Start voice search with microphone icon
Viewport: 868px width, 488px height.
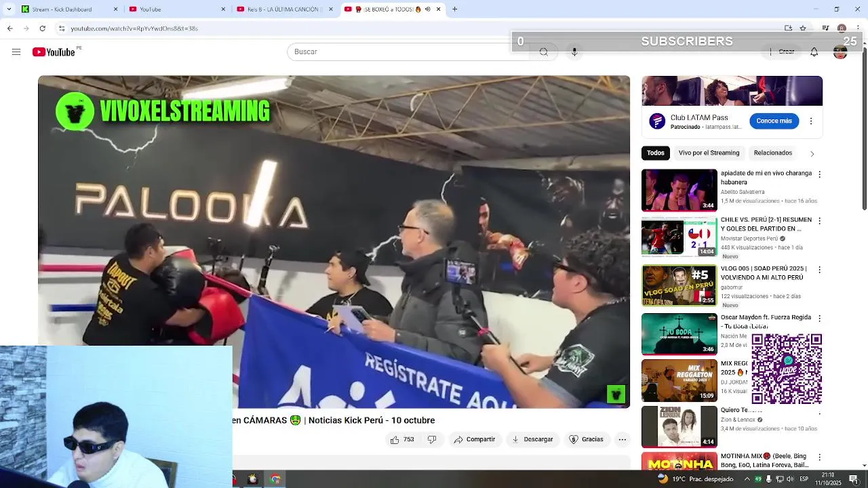tap(574, 52)
